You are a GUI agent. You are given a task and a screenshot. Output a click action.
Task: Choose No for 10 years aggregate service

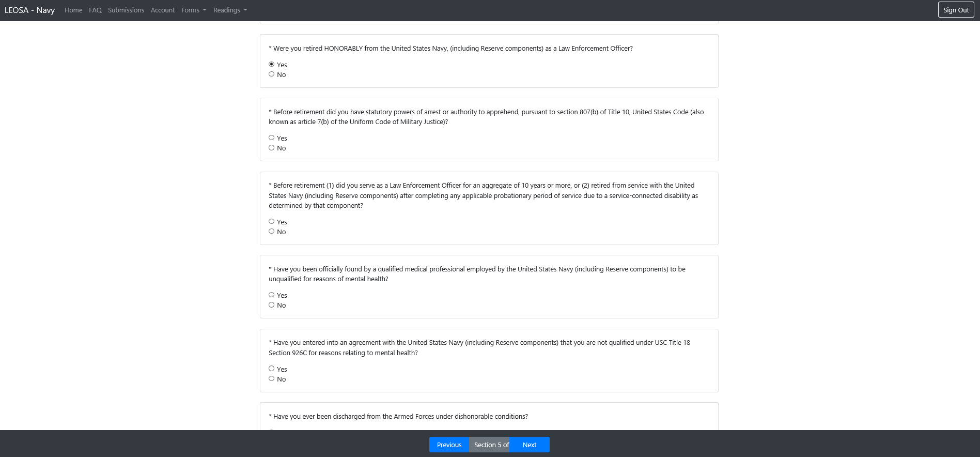pyautogui.click(x=272, y=232)
